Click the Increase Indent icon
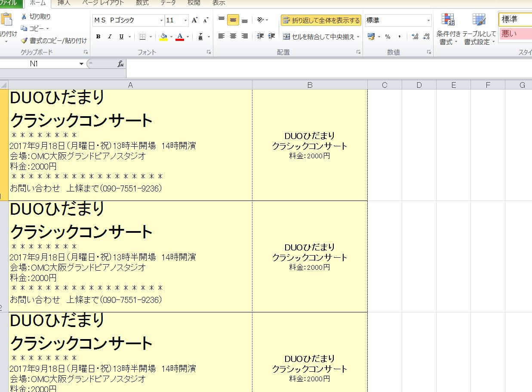532x392 pixels. click(x=271, y=37)
